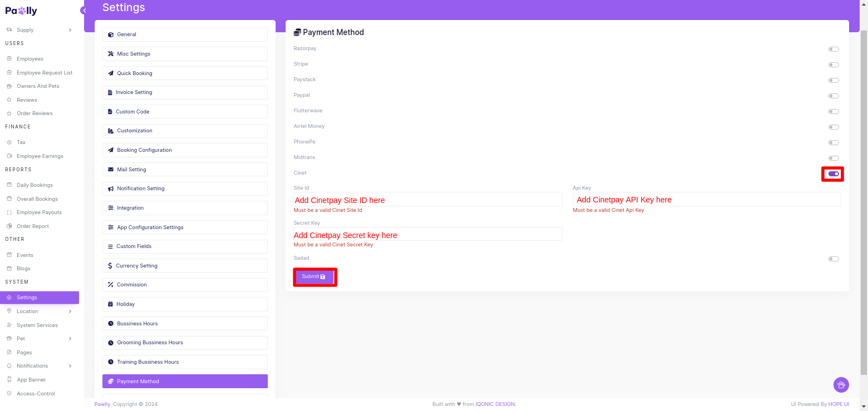The height and width of the screenshot is (411, 868).
Task: Focus the Site Id input field
Action: [428, 199]
